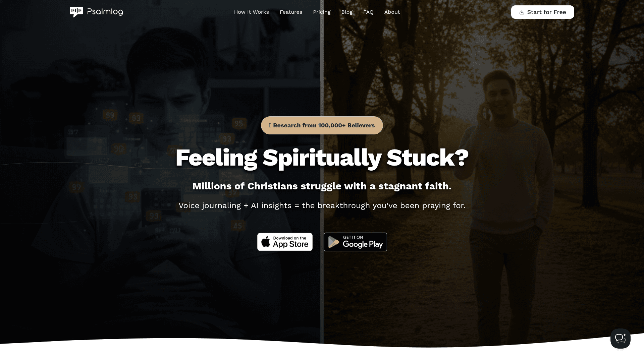Click the Google Play triangle icon
This screenshot has width=644, height=362.
click(333, 242)
